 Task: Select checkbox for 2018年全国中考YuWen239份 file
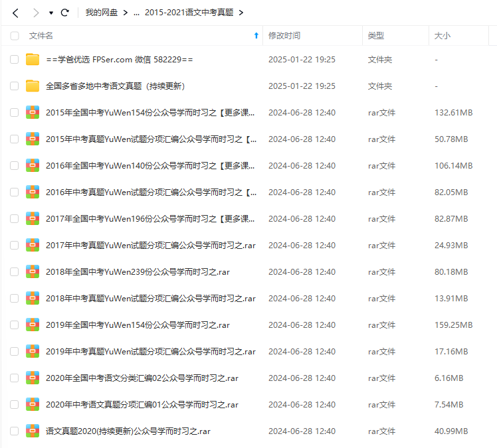pyautogui.click(x=14, y=272)
